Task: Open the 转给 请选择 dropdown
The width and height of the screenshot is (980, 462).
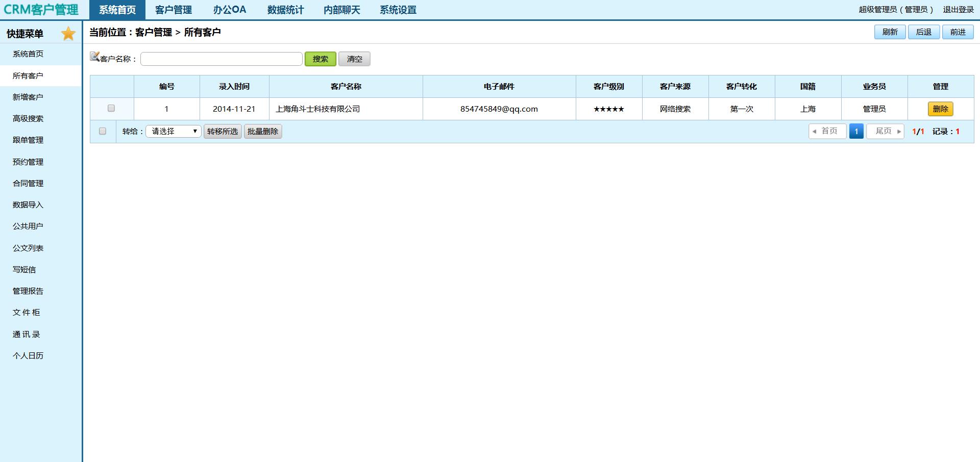Action: pos(174,132)
